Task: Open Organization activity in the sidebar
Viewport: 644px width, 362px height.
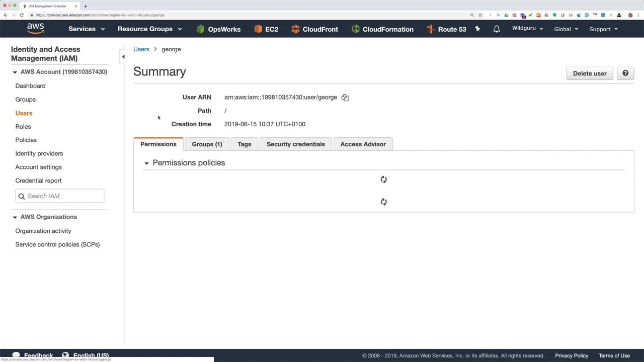Action: click(43, 231)
